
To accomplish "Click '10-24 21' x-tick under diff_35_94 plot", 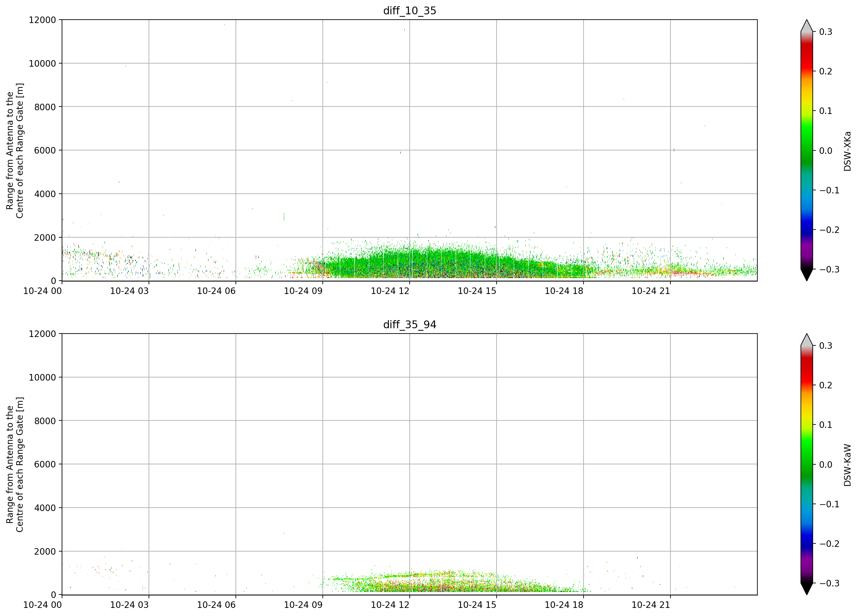I will point(651,605).
